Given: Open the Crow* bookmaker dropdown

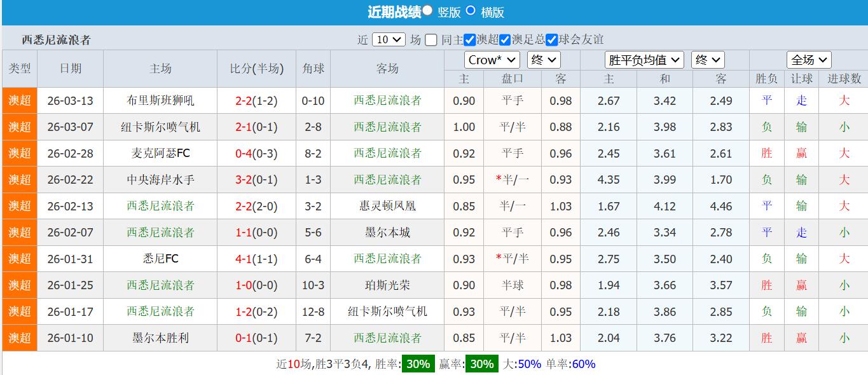Looking at the screenshot, I should [492, 59].
